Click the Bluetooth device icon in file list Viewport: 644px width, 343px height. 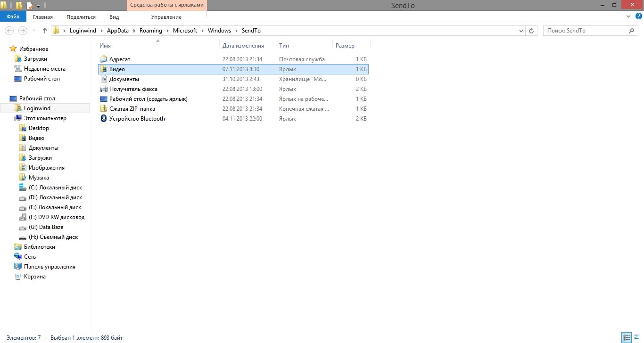click(x=104, y=119)
